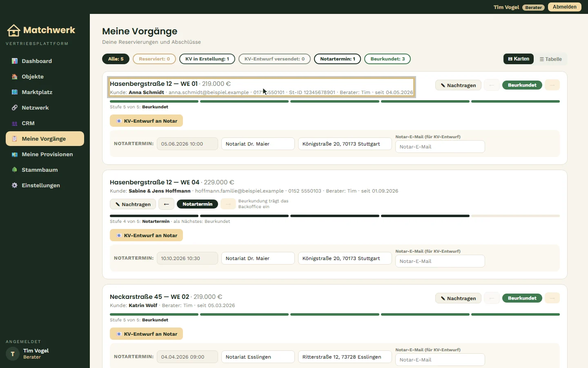588x368 pixels.
Task: Open Stammbaum via its tree icon
Action: coord(15,170)
